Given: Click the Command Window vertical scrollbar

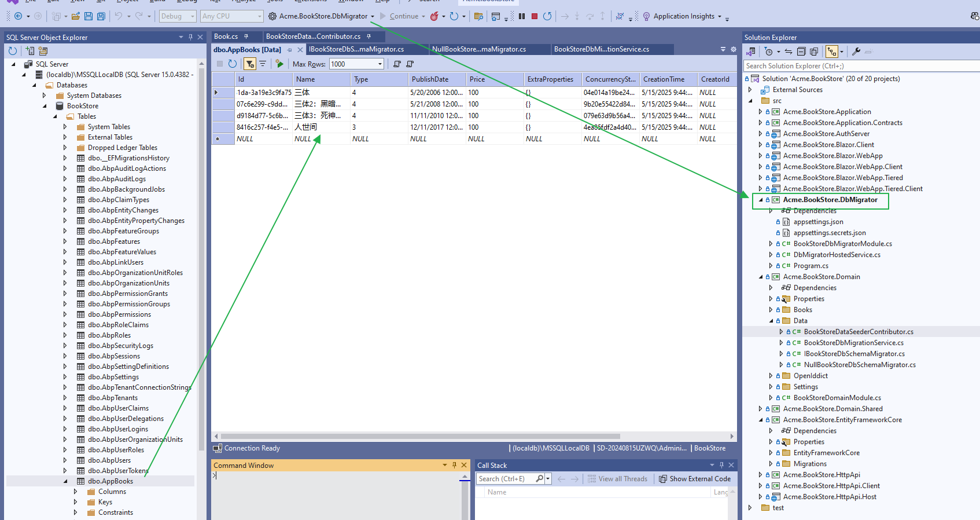Looking at the screenshot, I should 465,498.
